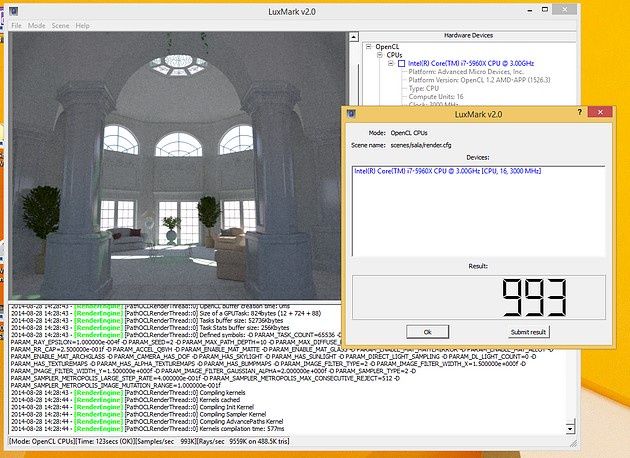Select the device entry in Devices list
630x458 pixels.
448,171
